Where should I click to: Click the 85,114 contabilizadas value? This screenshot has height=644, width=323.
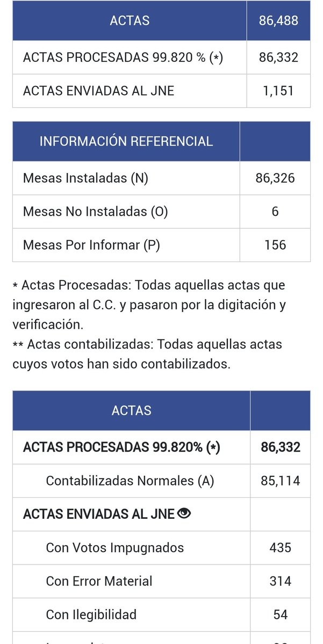281,481
